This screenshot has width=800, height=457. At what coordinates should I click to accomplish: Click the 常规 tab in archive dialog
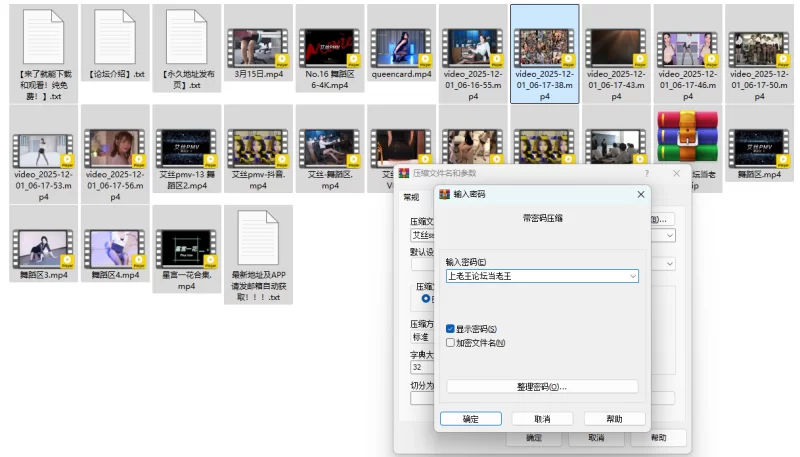411,197
